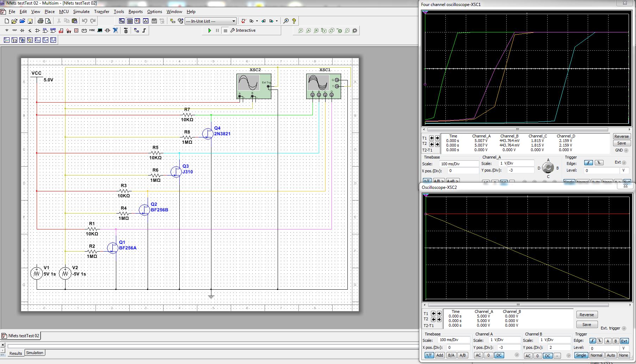Viewport: 636px width, 364px height.
Task: Open the Spreadsheet view icon
Action: 130,21
